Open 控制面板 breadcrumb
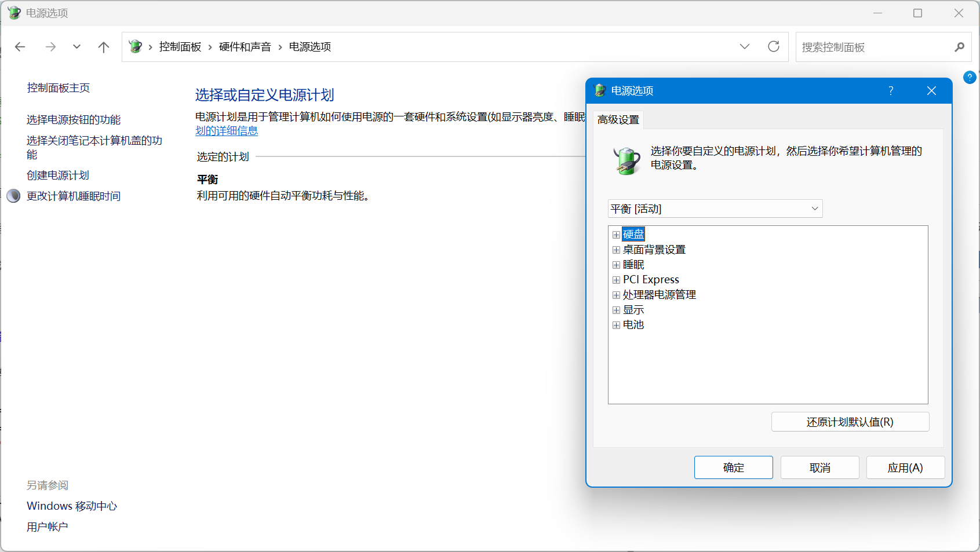This screenshot has height=552, width=980. point(180,47)
